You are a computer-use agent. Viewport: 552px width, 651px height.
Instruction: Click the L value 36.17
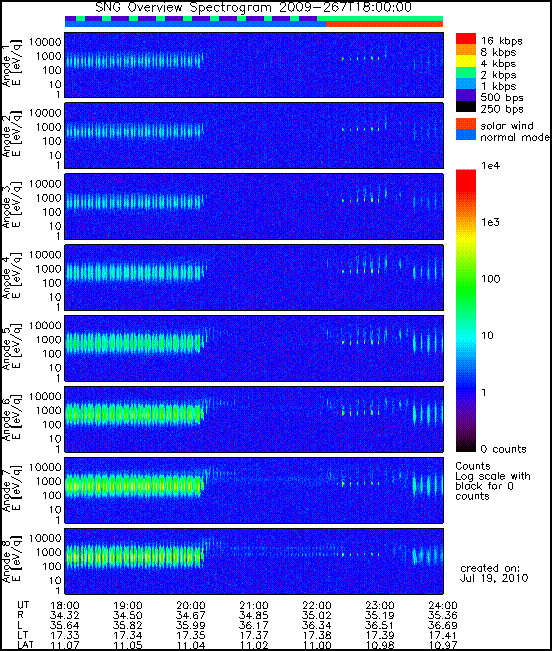click(x=254, y=625)
